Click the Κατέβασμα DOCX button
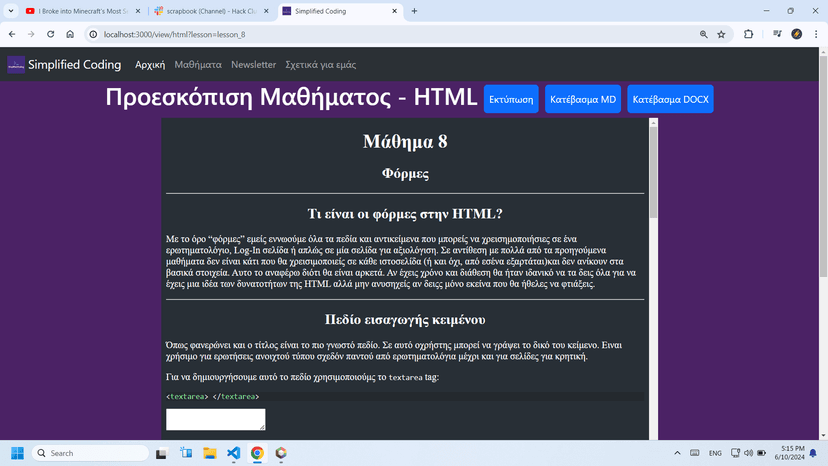828x466 pixels. (x=670, y=99)
